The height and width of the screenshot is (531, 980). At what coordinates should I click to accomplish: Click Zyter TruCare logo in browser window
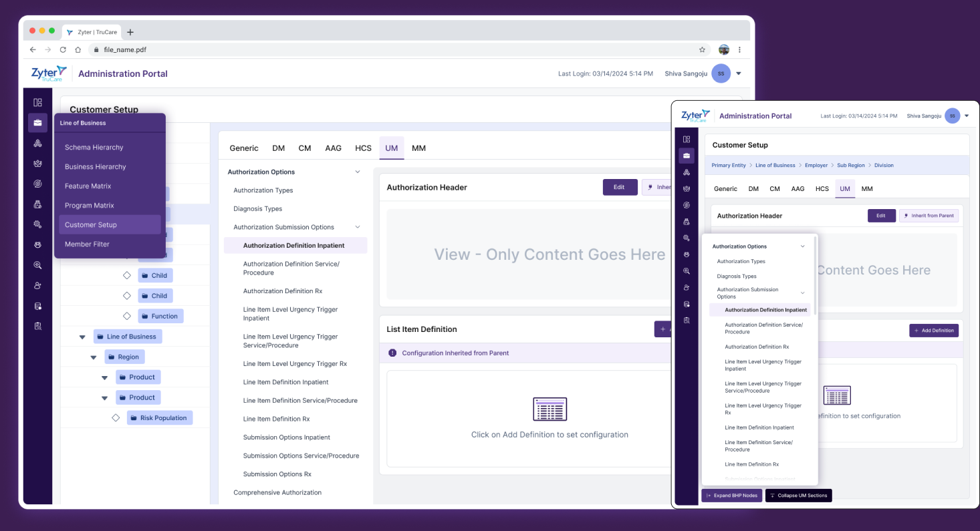[49, 73]
